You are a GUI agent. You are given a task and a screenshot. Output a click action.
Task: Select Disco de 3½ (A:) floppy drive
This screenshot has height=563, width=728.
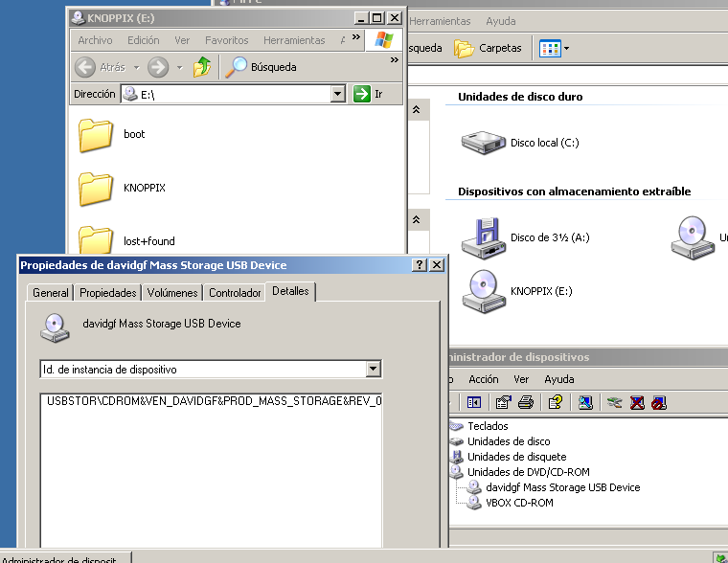click(525, 238)
